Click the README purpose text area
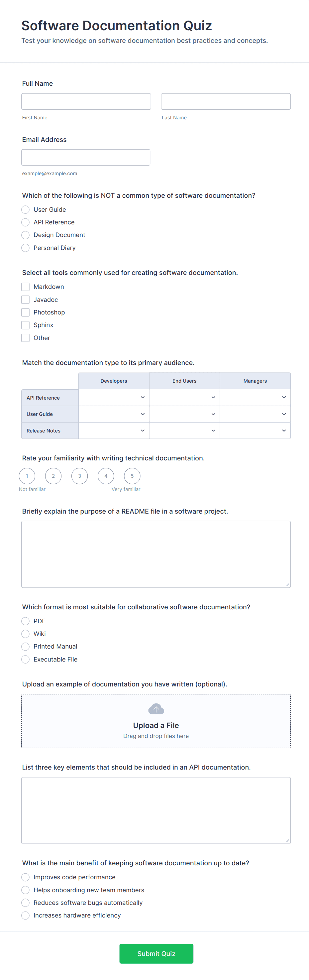This screenshot has height=980, width=309. tap(156, 554)
